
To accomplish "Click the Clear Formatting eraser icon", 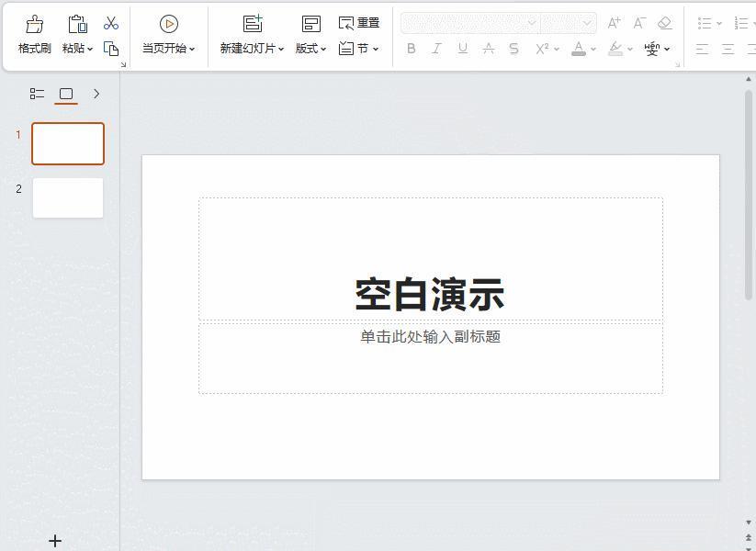I will tap(664, 23).
